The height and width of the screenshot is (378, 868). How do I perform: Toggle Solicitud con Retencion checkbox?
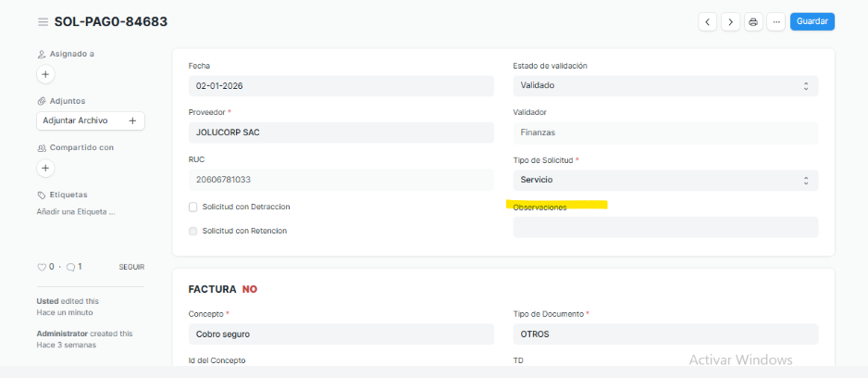click(193, 231)
